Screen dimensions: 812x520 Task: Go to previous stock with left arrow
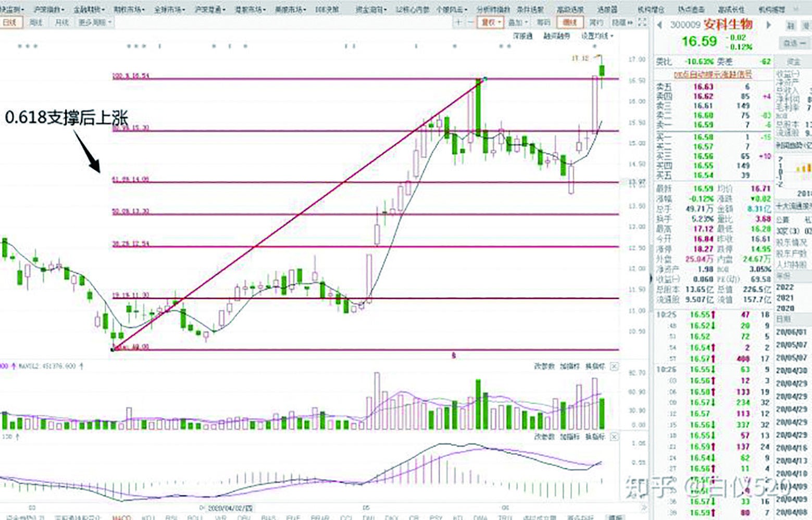[x=659, y=25]
